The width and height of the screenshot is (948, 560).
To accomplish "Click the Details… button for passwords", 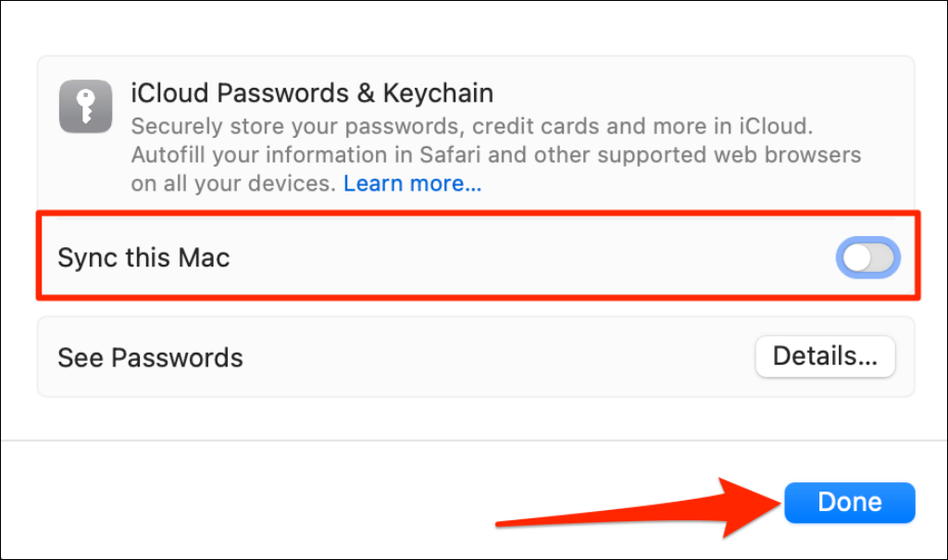I will pos(825,356).
